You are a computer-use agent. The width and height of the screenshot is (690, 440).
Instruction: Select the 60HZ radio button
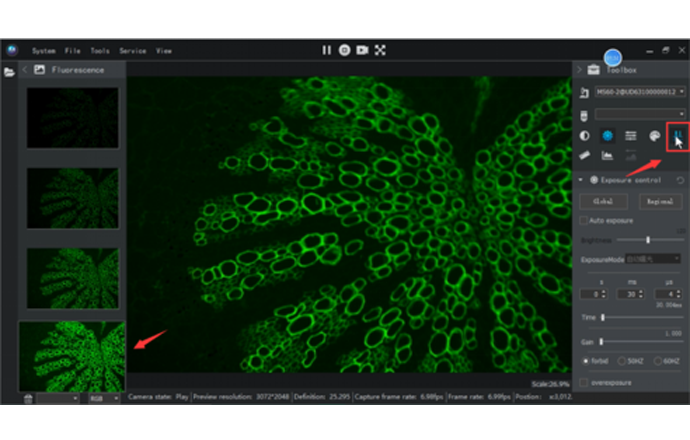pos(658,361)
